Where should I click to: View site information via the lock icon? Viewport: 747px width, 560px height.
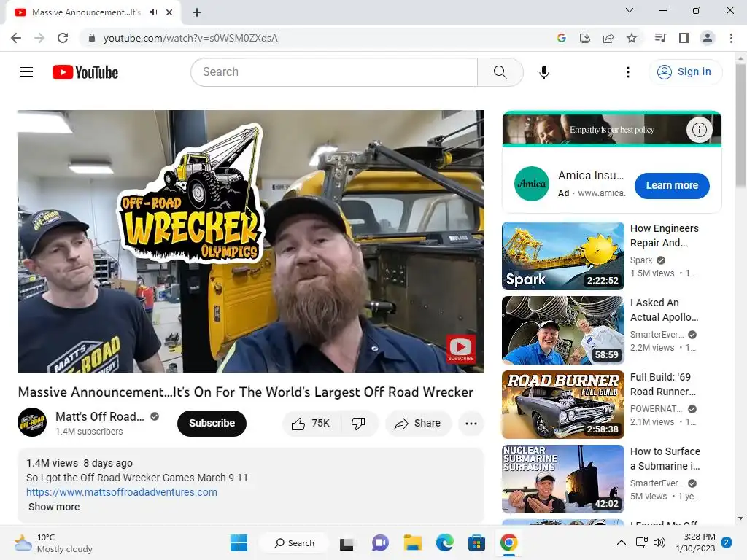coord(92,38)
